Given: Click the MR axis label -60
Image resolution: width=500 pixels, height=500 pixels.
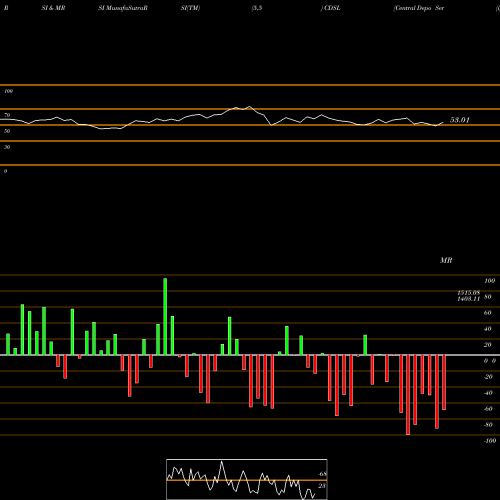Looking at the screenshot, I should (488, 409).
